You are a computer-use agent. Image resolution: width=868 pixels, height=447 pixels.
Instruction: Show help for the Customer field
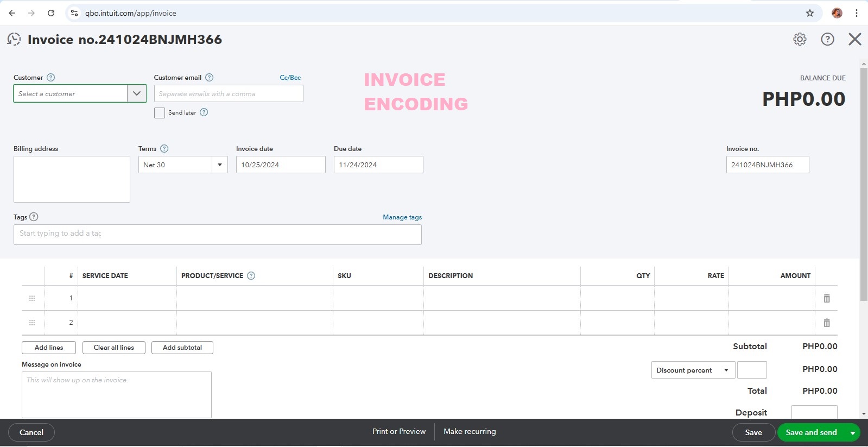[x=51, y=78]
